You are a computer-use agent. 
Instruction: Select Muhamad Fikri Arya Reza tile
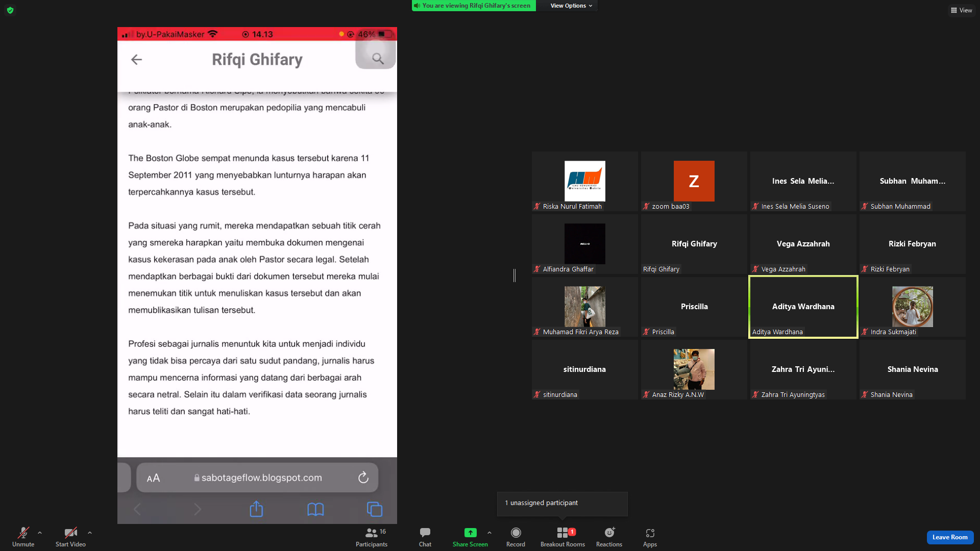point(584,307)
